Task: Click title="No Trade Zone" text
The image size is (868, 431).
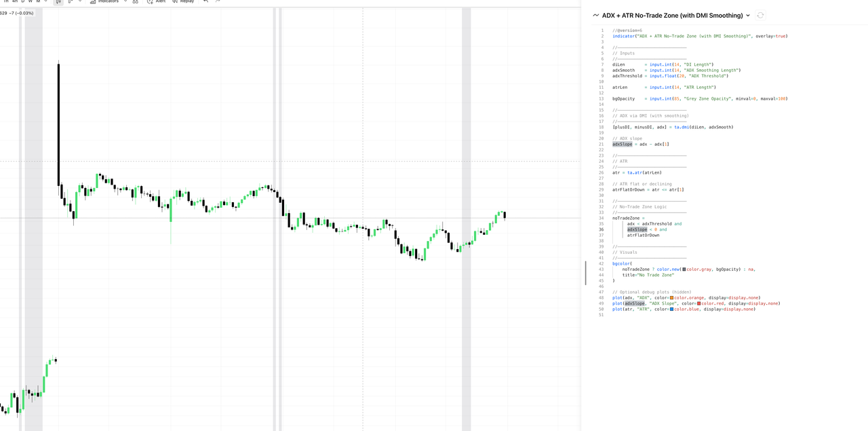Action: (648, 275)
